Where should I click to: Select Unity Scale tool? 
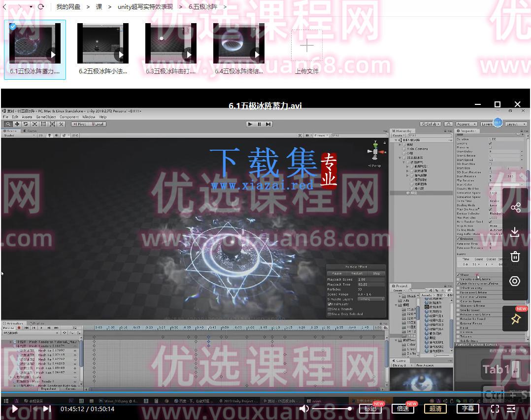click(x=34, y=124)
